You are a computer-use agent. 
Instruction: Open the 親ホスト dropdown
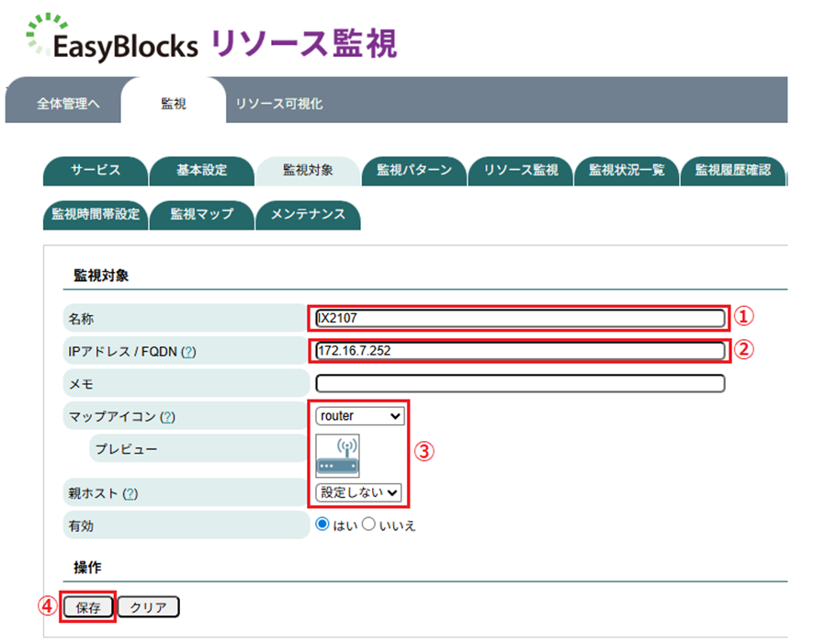359,492
